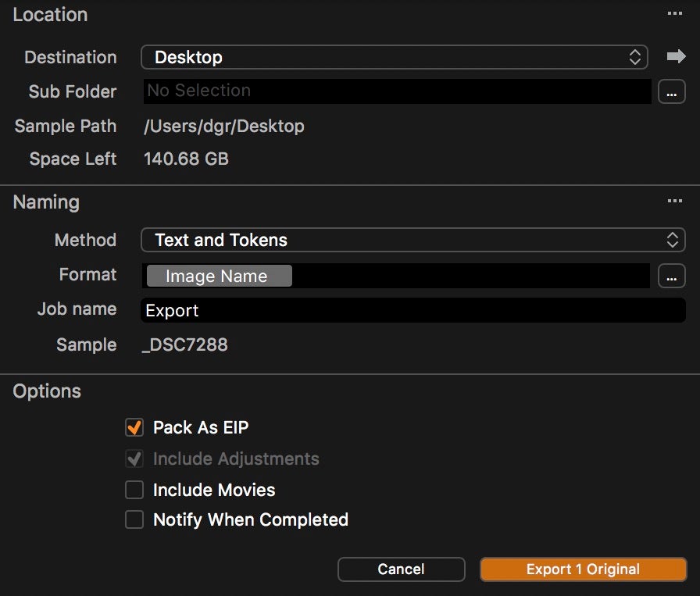The width and height of the screenshot is (700, 596).
Task: Click into the Job name field
Action: point(413,310)
